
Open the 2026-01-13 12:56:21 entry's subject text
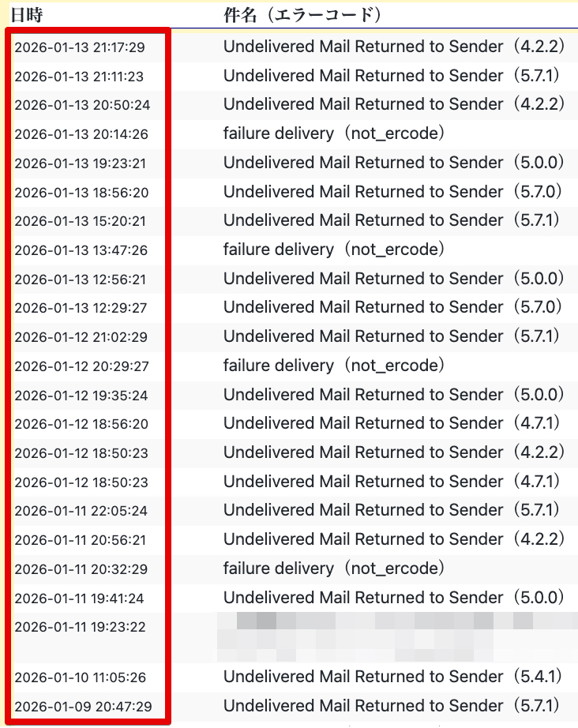[x=394, y=279]
